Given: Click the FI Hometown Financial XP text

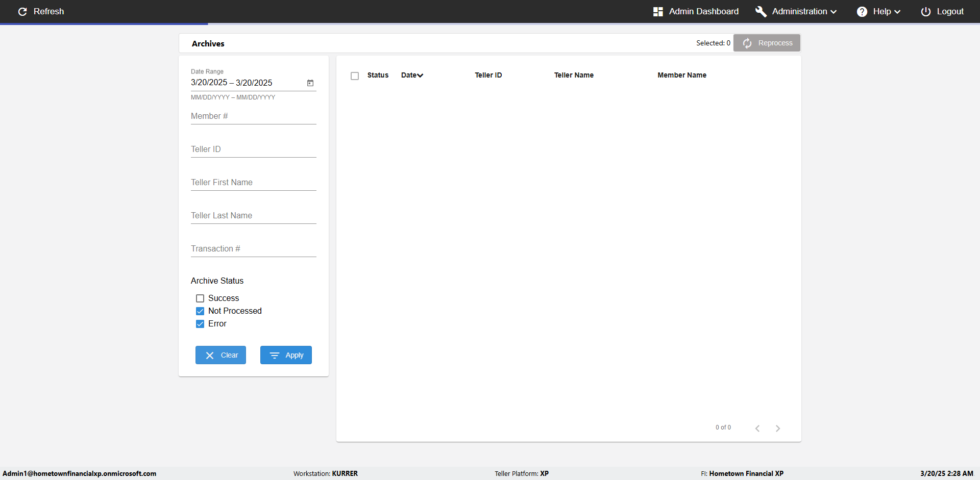Looking at the screenshot, I should tap(742, 473).
